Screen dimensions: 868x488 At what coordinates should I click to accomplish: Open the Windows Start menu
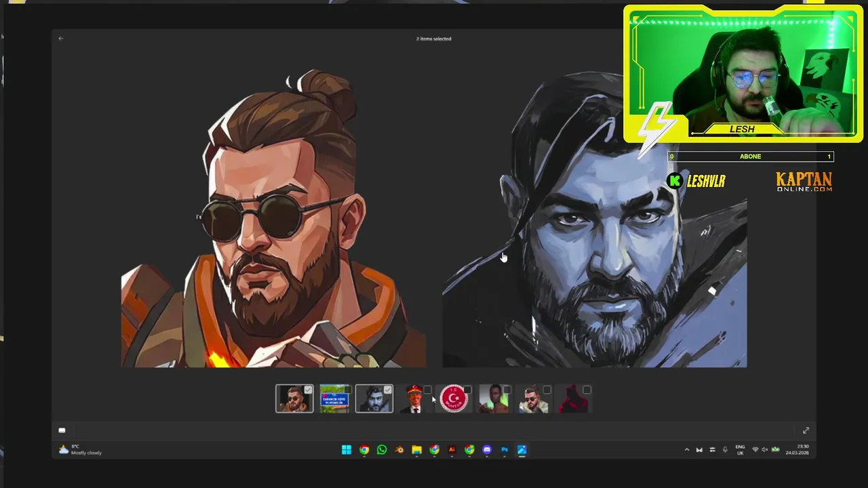[x=347, y=449]
